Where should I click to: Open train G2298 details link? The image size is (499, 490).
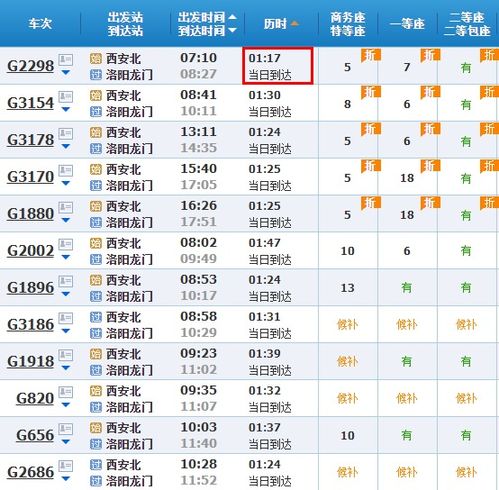30,66
